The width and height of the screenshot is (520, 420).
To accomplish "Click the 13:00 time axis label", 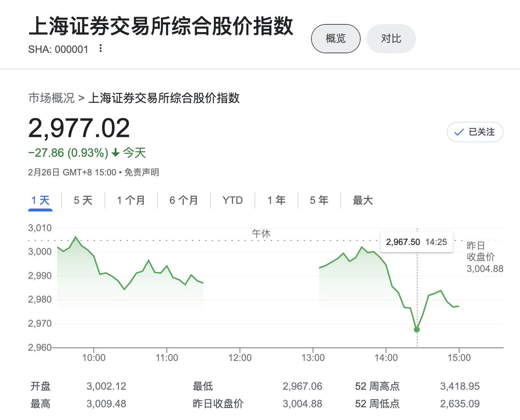I will click(x=313, y=358).
